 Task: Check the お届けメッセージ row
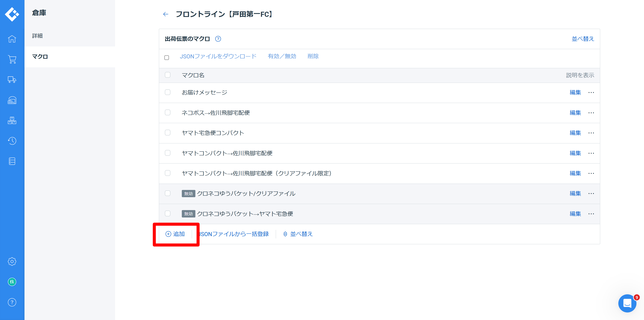coord(168,92)
